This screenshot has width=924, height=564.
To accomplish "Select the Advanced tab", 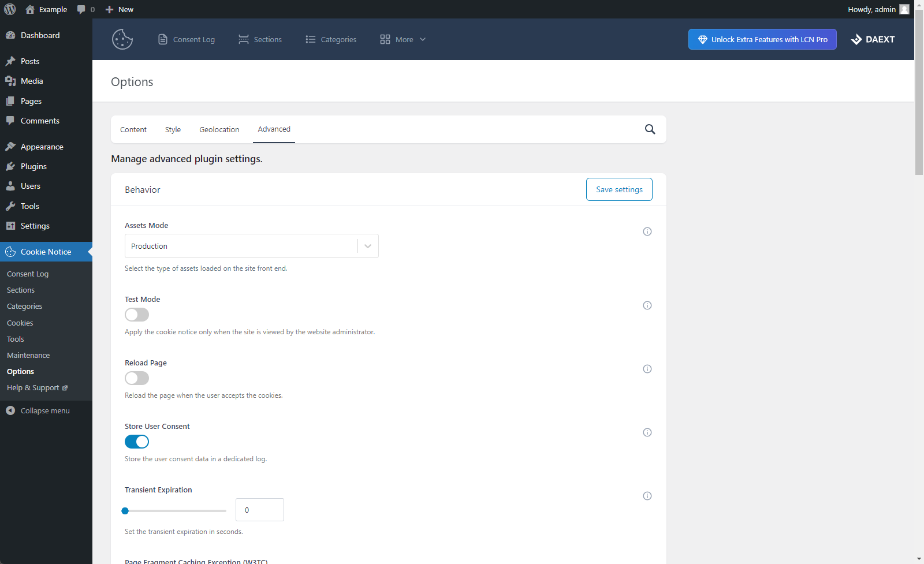I will click(x=274, y=129).
